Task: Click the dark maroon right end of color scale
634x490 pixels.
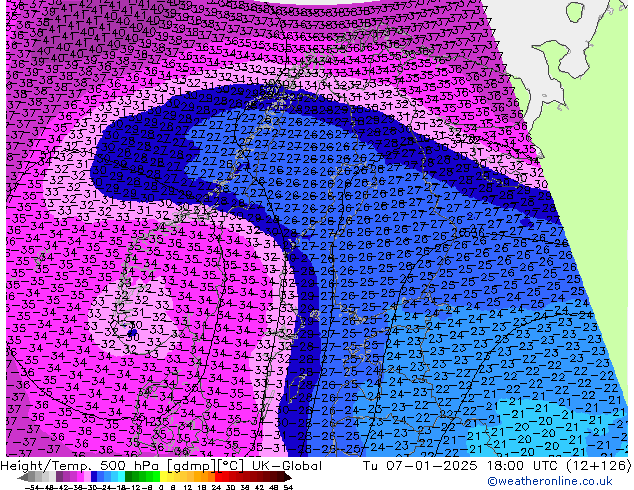Action: click(x=287, y=477)
